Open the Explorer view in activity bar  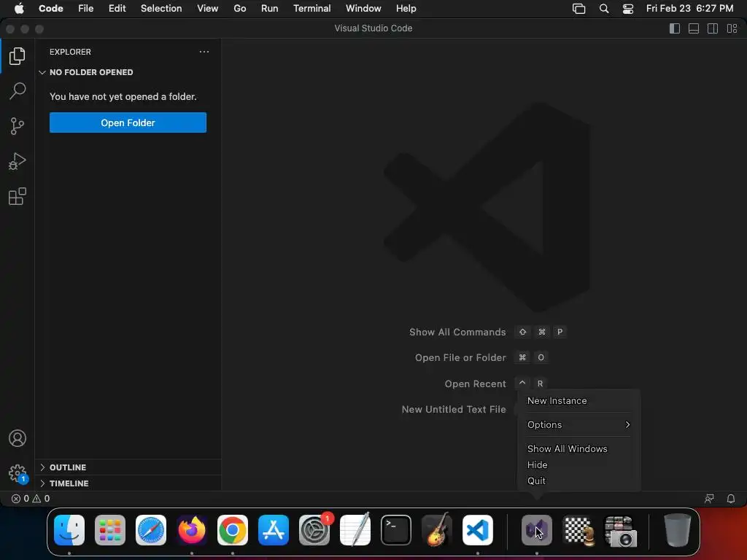[18, 56]
